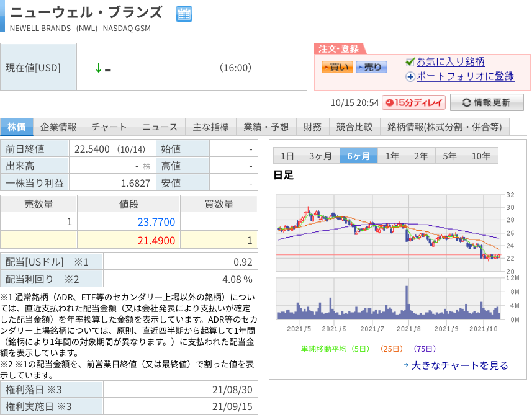Select the 2年 chart period
Screen dimensions: 532x415
coord(421,156)
